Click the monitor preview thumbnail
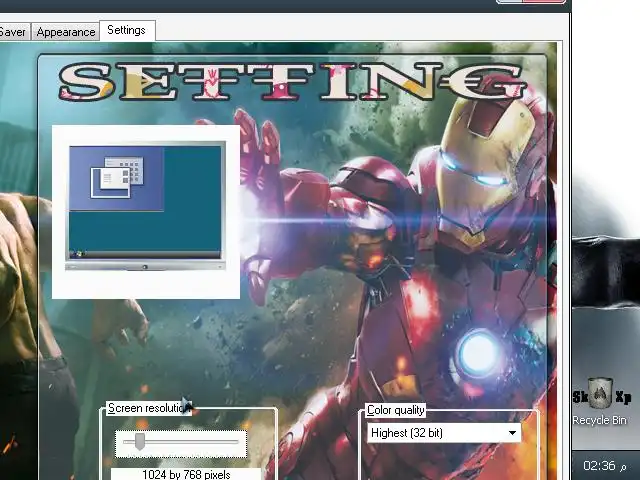This screenshot has width=640, height=480. (x=145, y=206)
